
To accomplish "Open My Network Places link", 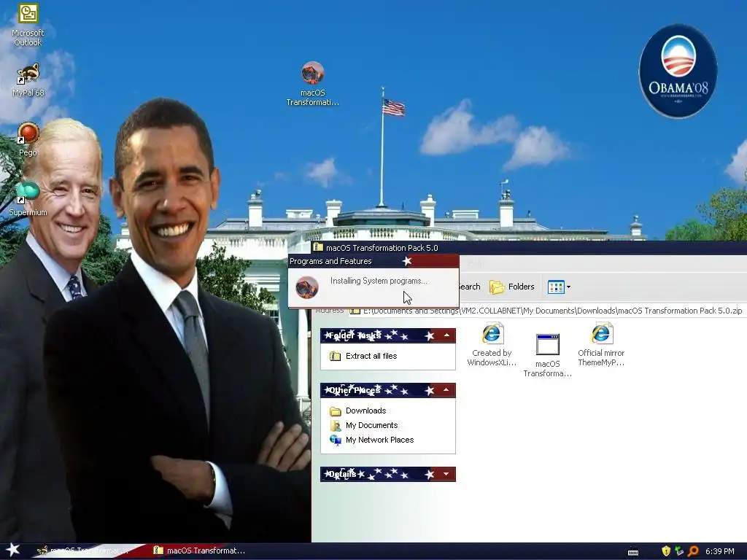I will tap(379, 440).
